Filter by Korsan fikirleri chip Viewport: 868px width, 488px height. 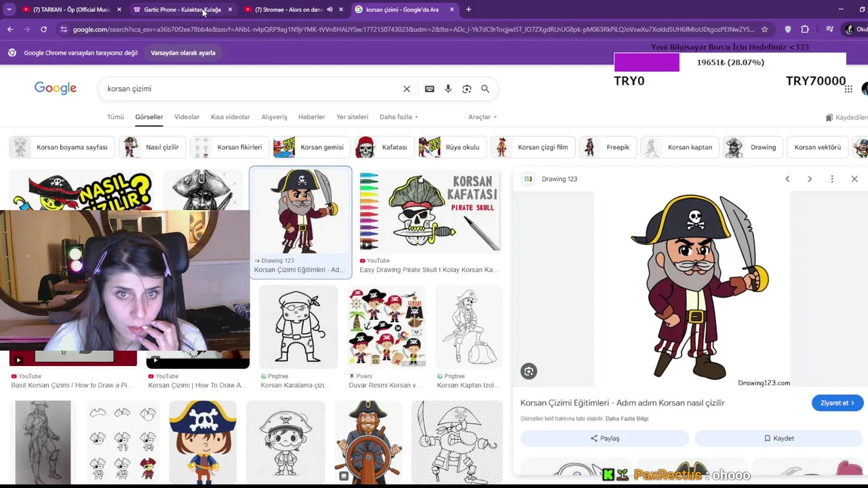230,147
